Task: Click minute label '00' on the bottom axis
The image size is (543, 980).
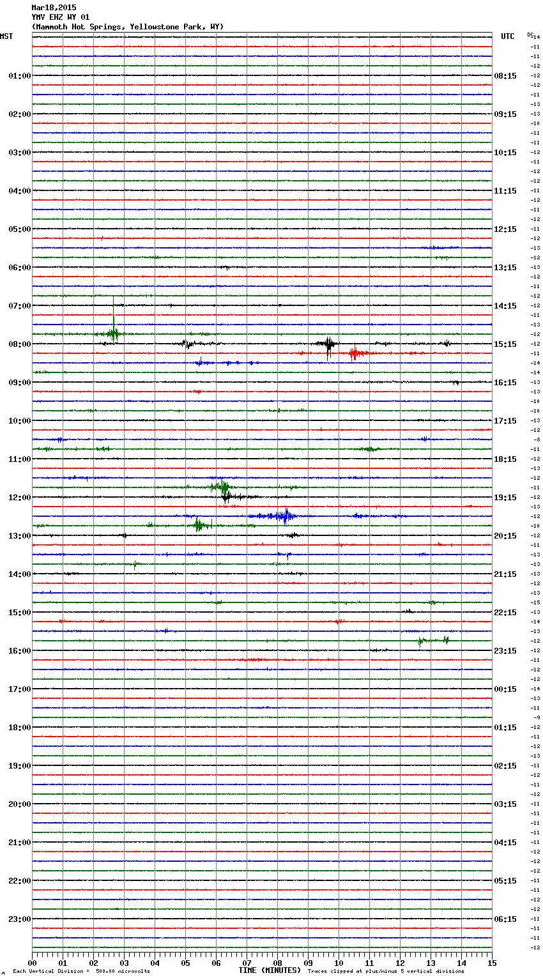Action: (32, 963)
